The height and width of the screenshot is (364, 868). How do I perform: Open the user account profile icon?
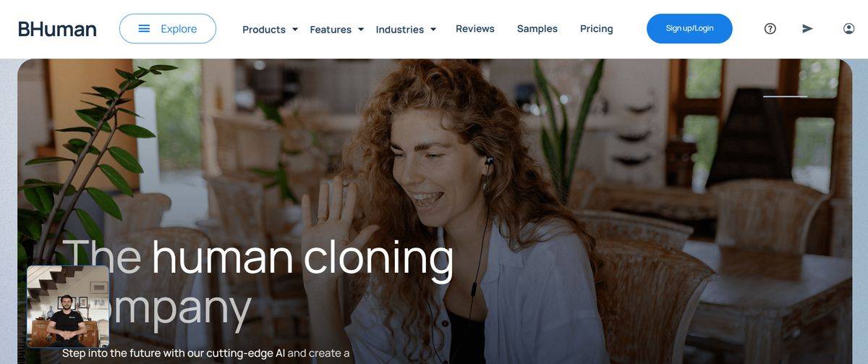coord(849,29)
